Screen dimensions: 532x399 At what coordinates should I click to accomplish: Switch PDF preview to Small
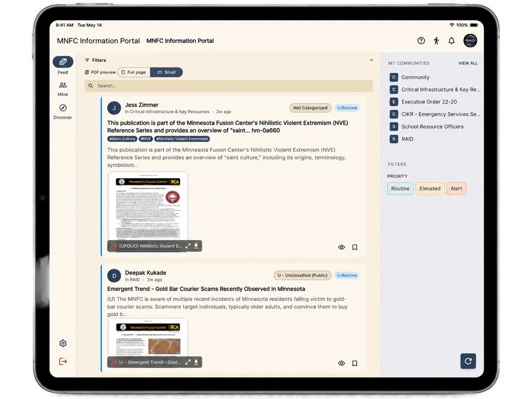[167, 72]
